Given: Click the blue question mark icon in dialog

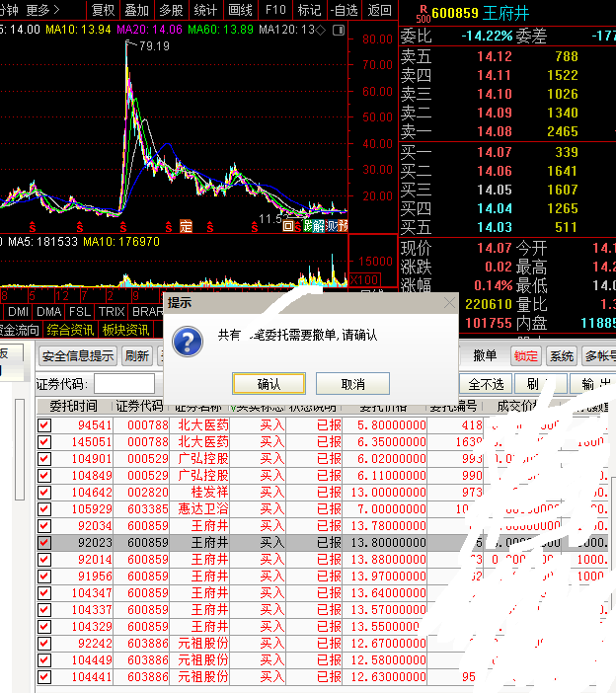Looking at the screenshot, I should pyautogui.click(x=188, y=342).
